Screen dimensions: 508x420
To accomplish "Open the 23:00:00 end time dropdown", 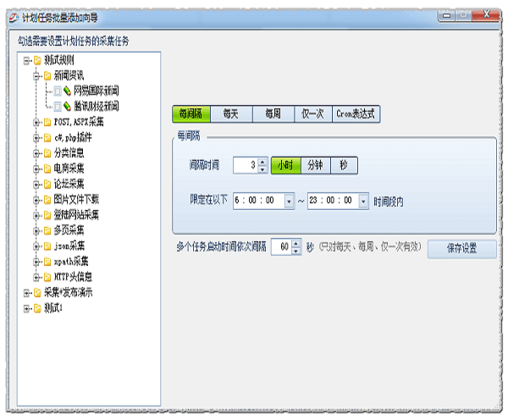I will (x=363, y=202).
